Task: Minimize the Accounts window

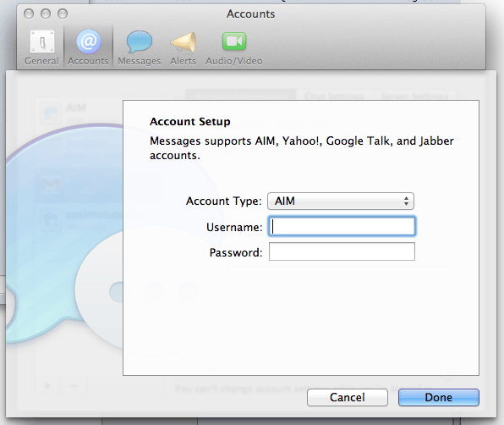Action: pos(46,14)
